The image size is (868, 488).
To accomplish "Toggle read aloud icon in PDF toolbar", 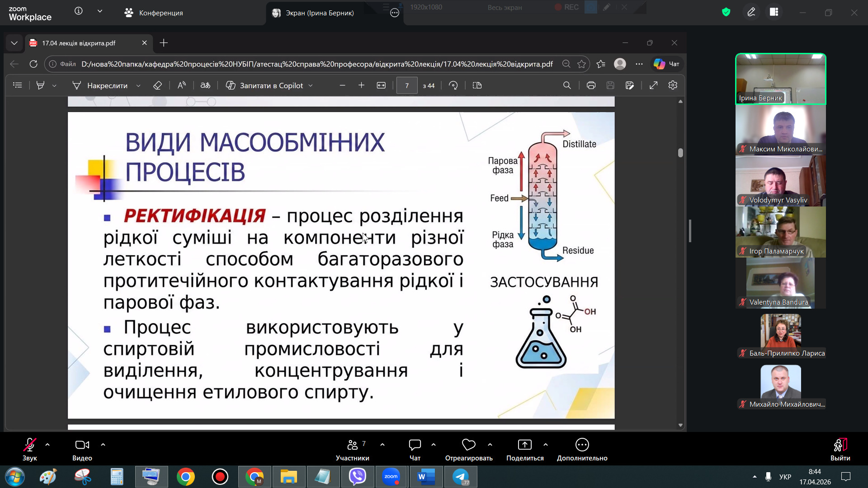I will [x=182, y=85].
